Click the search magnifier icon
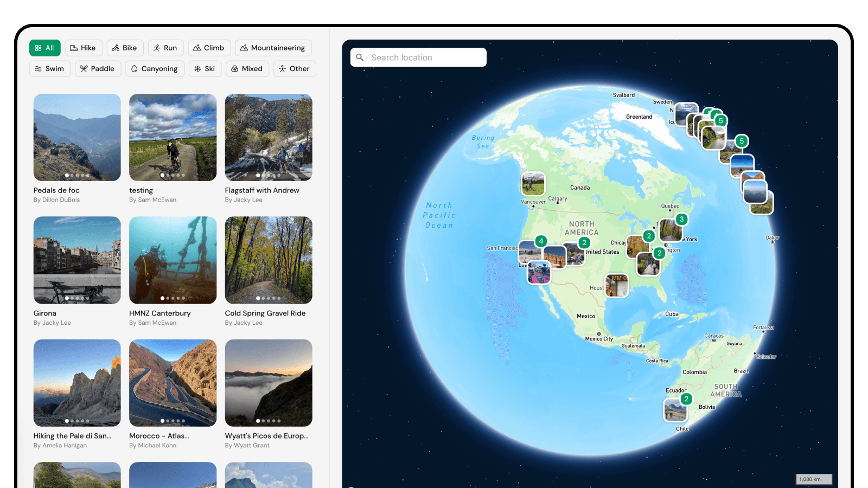868x488 pixels. pyautogui.click(x=360, y=57)
